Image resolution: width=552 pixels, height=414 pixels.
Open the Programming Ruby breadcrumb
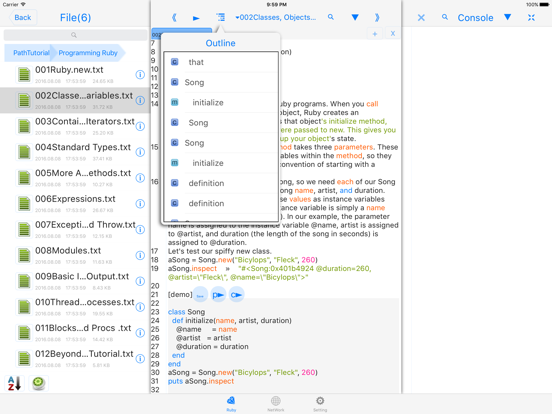[x=88, y=53]
